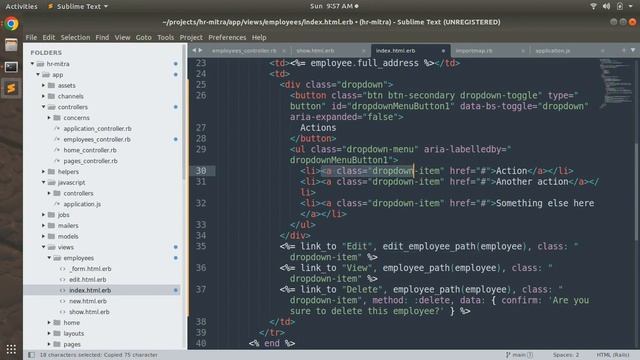
Task: Open the Show Applications grid
Action: point(11,349)
